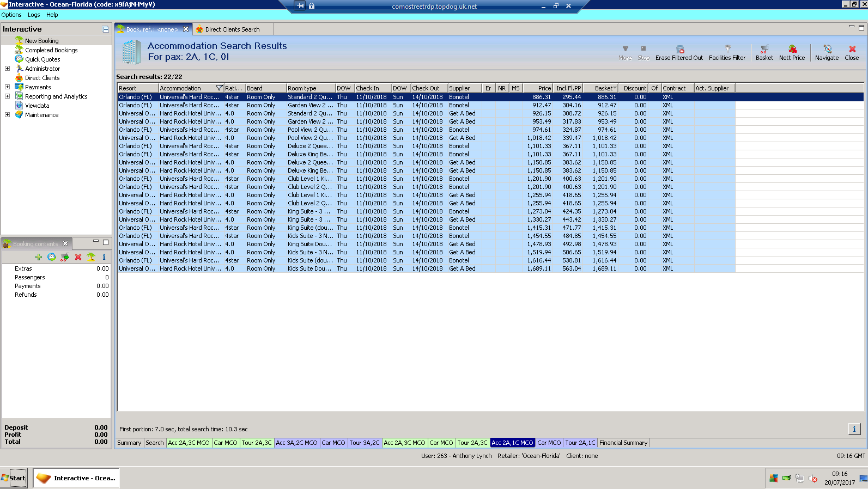The image size is (868, 489).
Task: Switch to Direct Clients Search tab
Action: 232,29
